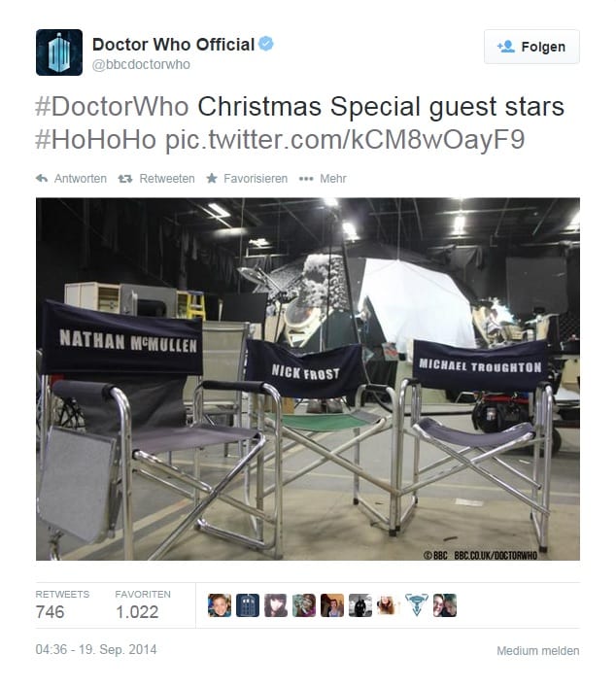Screen dimensions: 616x688
Task: Open the pic.twitter.com/kCM8wOayF9 link
Action: (345, 140)
